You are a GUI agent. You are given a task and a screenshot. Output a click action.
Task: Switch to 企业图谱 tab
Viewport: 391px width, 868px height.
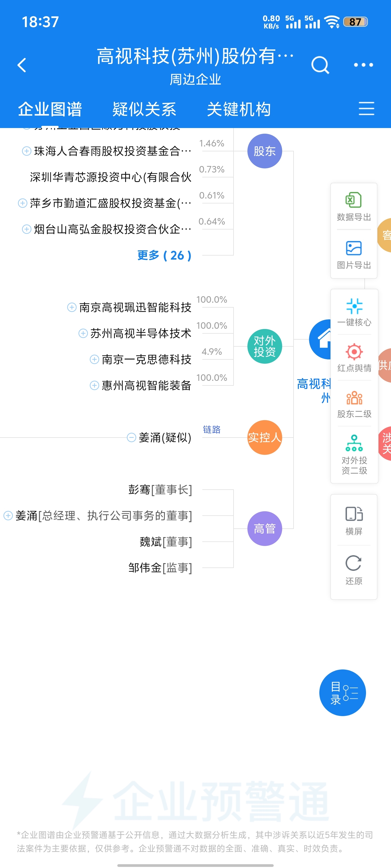click(50, 109)
